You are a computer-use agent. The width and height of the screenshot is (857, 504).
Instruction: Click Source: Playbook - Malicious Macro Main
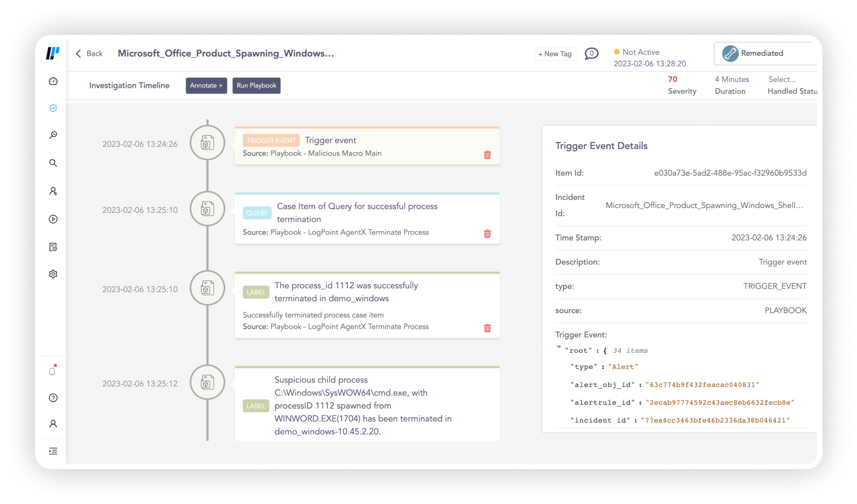[312, 153]
